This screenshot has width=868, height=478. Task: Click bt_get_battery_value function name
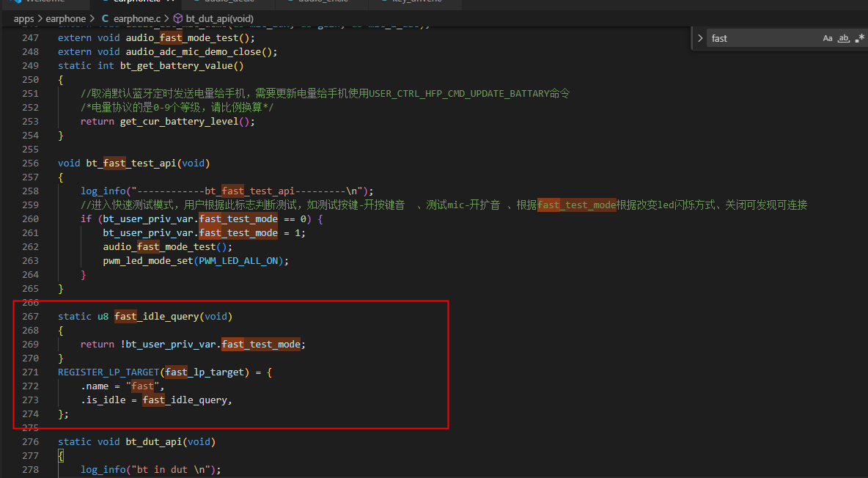pyautogui.click(x=177, y=65)
